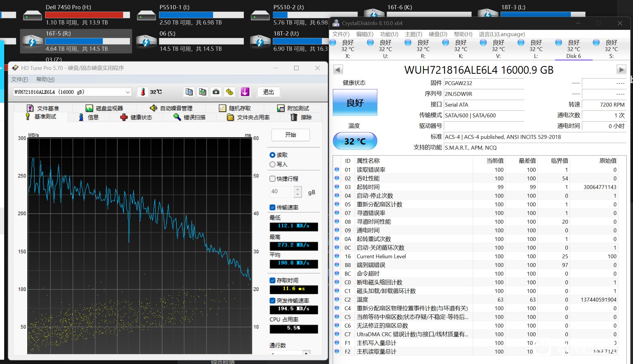Click the thermometer temperature icon in HD Tune

pyautogui.click(x=143, y=92)
